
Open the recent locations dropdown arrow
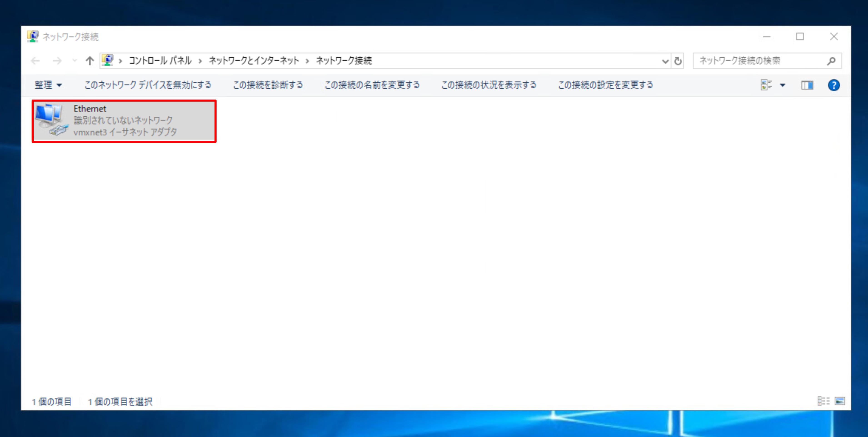[75, 61]
